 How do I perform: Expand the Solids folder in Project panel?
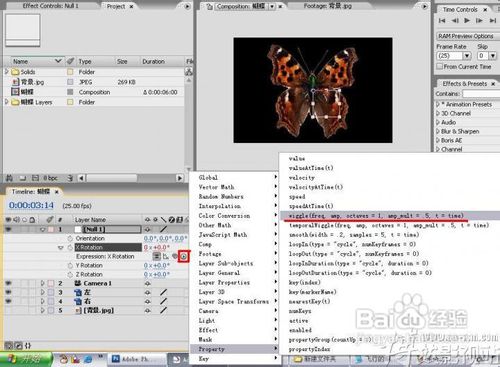[x=6, y=72]
